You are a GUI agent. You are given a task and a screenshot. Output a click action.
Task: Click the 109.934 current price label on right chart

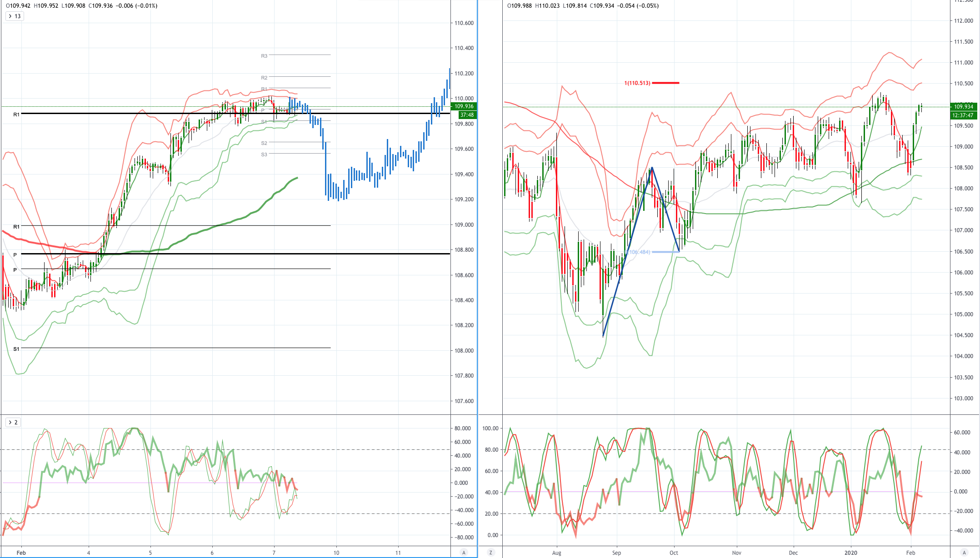coord(964,107)
